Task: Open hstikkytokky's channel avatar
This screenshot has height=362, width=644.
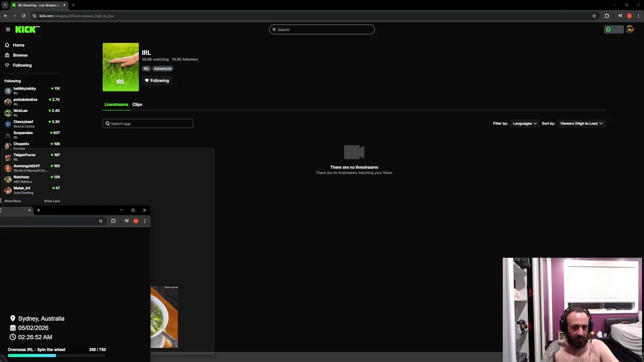Action: pos(8,90)
